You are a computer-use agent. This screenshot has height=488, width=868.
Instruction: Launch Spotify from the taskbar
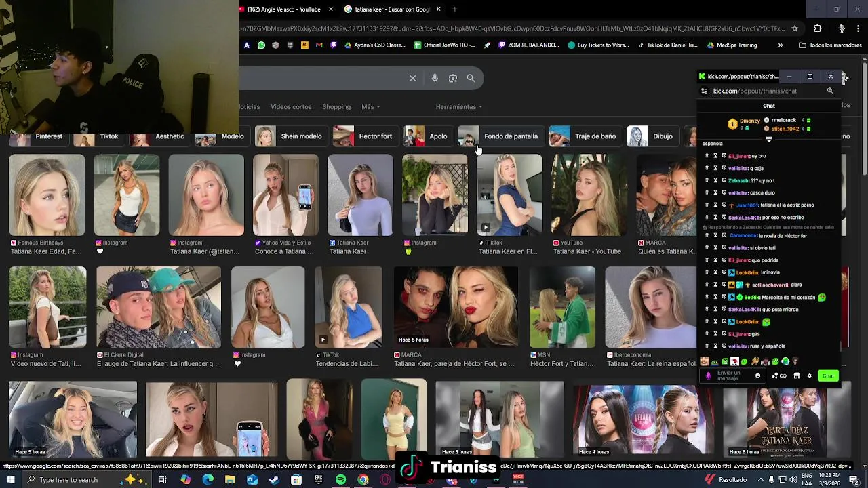340,480
